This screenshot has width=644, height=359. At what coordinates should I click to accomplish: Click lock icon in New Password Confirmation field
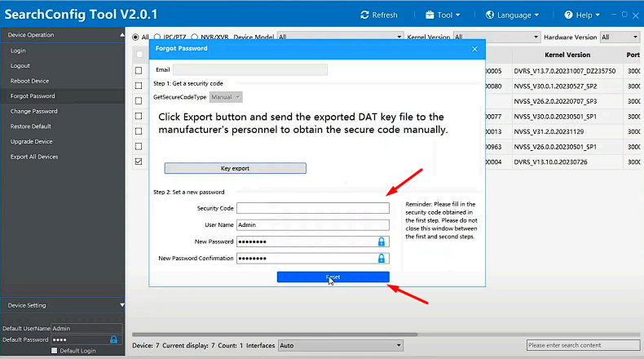click(x=381, y=258)
